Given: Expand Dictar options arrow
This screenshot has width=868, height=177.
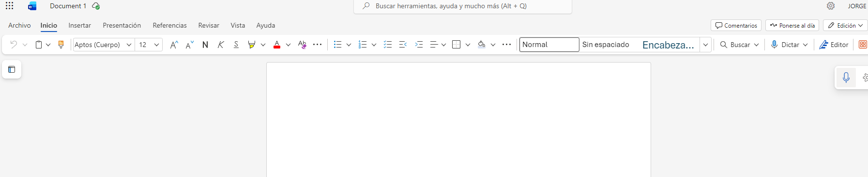Looking at the screenshot, I should pyautogui.click(x=805, y=45).
